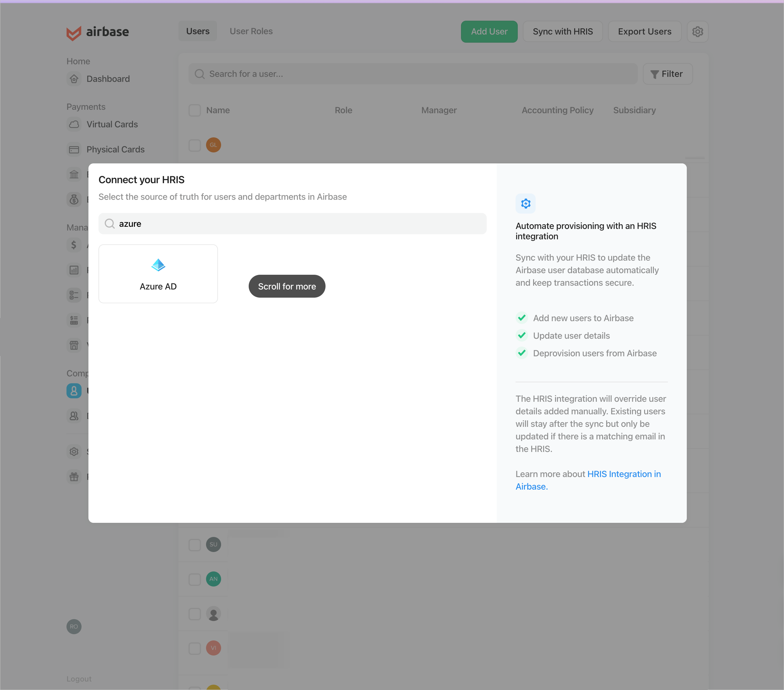Click the azure search input field

pos(292,223)
